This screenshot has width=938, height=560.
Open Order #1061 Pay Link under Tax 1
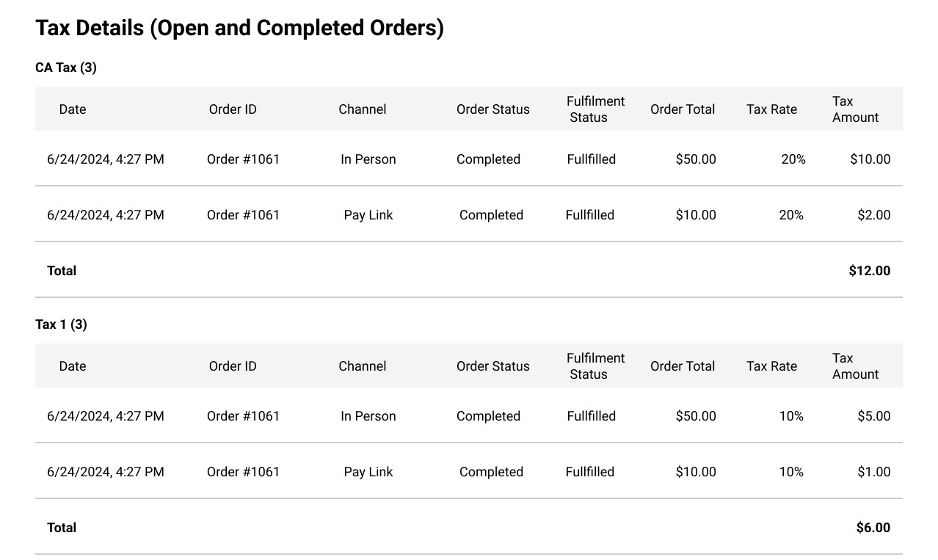(x=243, y=472)
